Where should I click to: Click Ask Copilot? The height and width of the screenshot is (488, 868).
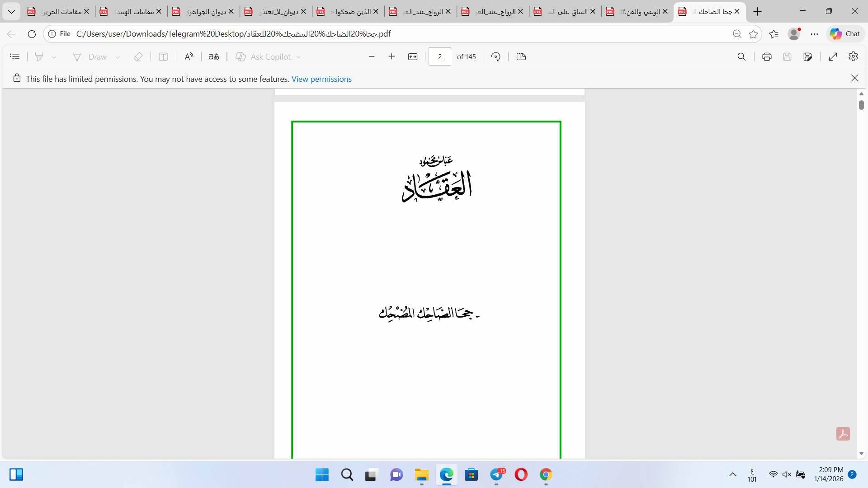coord(263,56)
